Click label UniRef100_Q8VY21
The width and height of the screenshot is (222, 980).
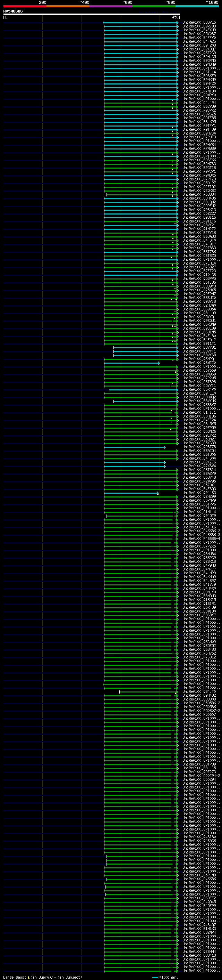point(199,225)
